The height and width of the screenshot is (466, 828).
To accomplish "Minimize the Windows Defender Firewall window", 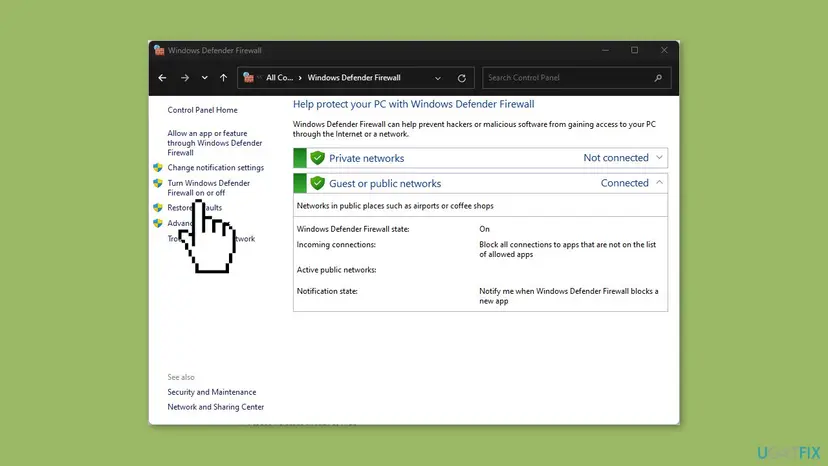I will tap(605, 50).
